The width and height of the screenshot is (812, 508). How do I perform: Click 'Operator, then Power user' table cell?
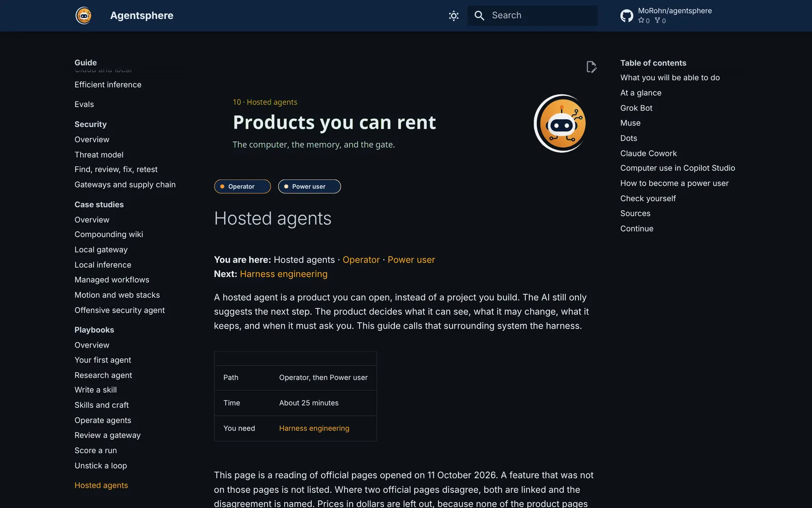(x=323, y=377)
